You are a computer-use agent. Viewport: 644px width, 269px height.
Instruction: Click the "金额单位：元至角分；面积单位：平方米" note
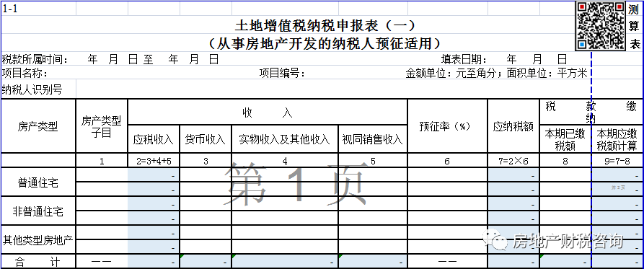coord(497,74)
